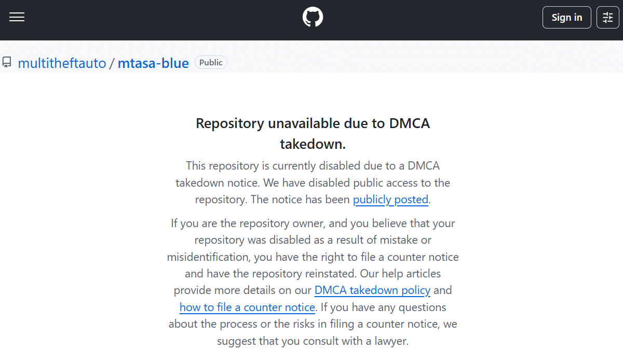This screenshot has height=364, width=623.
Task: Click the Public repository badge
Action: pyautogui.click(x=211, y=62)
